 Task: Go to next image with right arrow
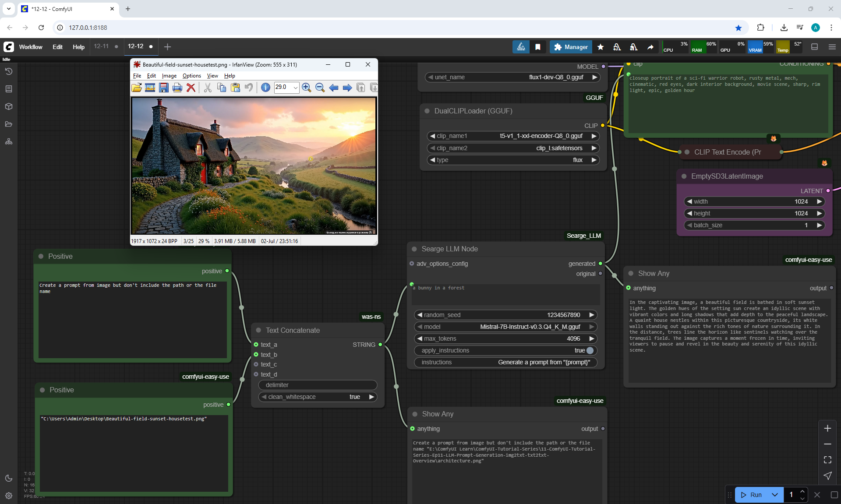click(x=347, y=88)
